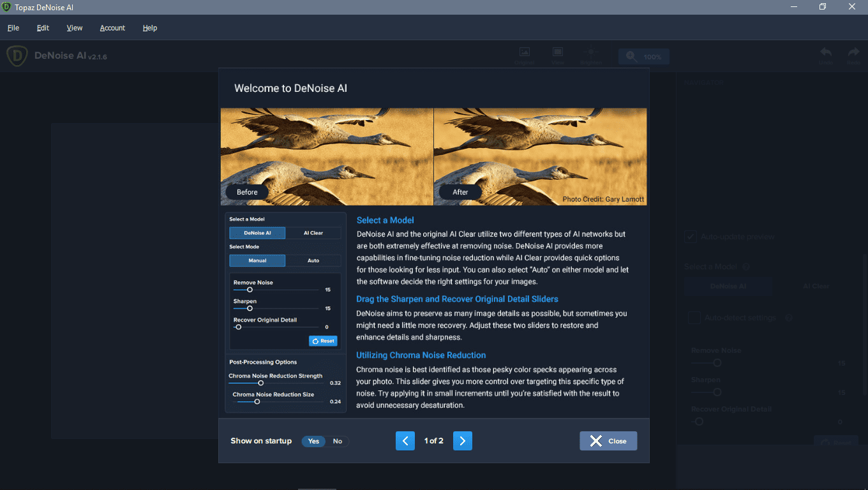Click Recover Original Detail slider in right panel
Image resolution: width=868 pixels, height=490 pixels.
(x=760, y=422)
